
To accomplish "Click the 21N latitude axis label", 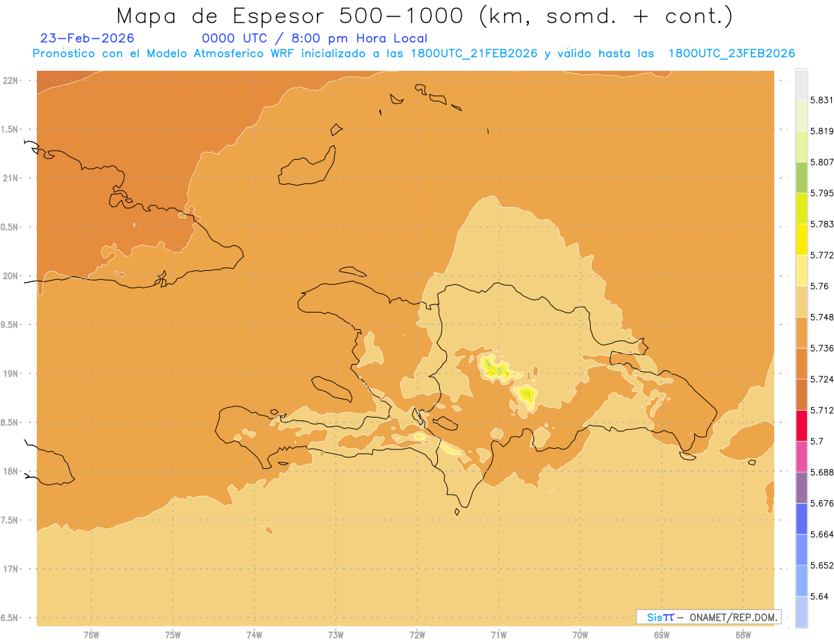I will coord(12,178).
